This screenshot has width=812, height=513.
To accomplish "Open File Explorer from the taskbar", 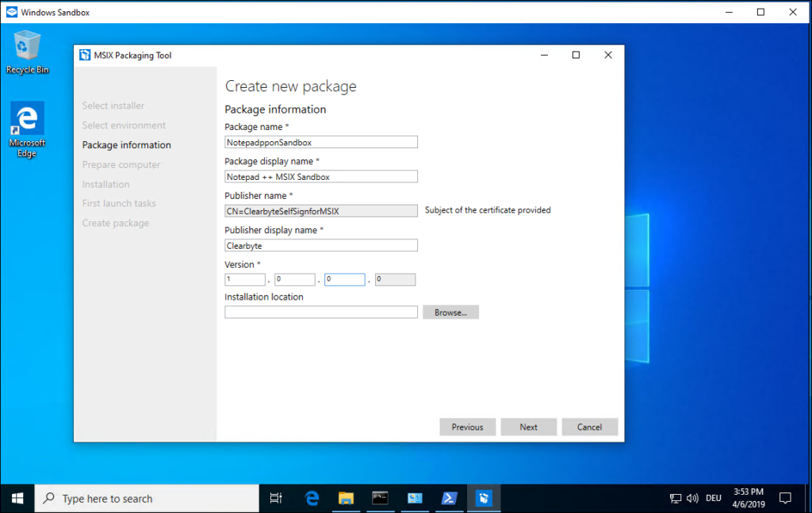I will click(346, 498).
